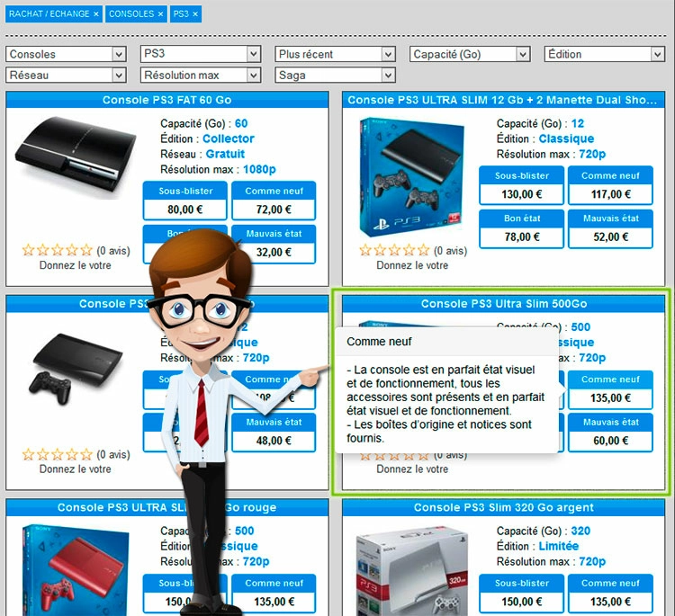Screen dimensions: 675x616
Task: Expand the Plus récent sort dropdown
Action: 335,54
